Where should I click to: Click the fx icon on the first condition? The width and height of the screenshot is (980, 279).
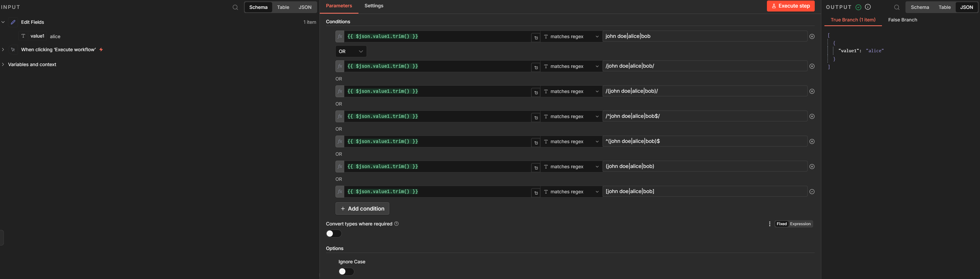tap(340, 37)
